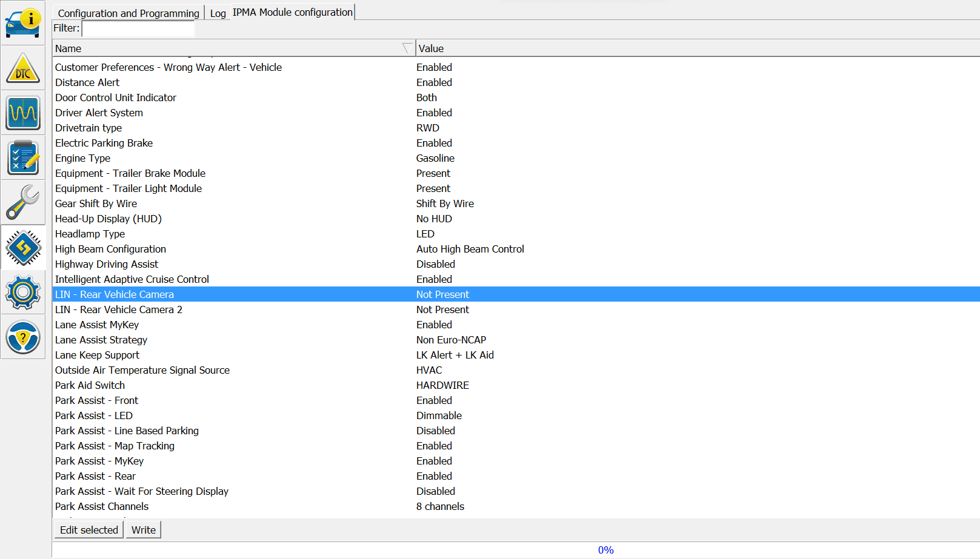Select the module configuration chip icon
The height and width of the screenshot is (559, 980).
tap(23, 247)
